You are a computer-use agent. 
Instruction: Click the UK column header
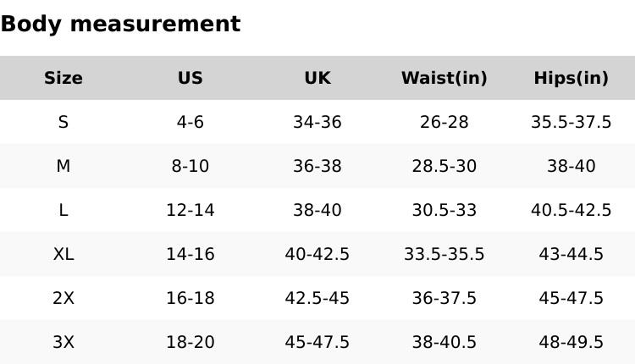coord(317,79)
